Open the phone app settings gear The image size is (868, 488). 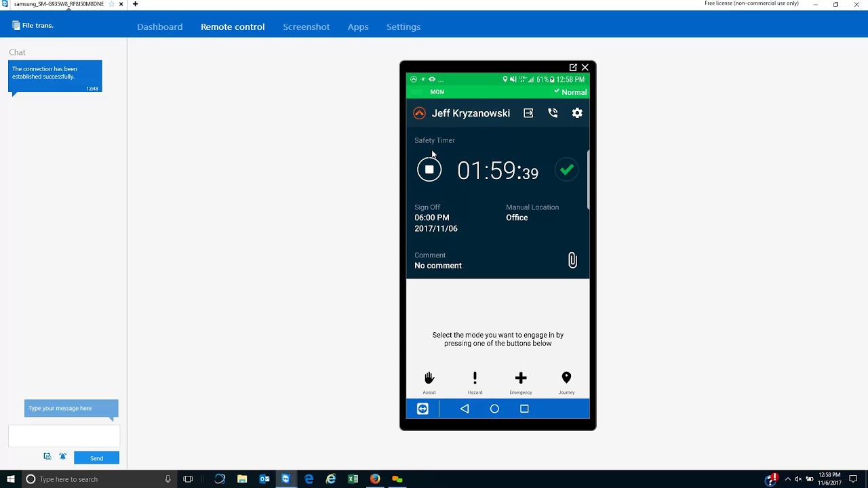click(x=577, y=113)
